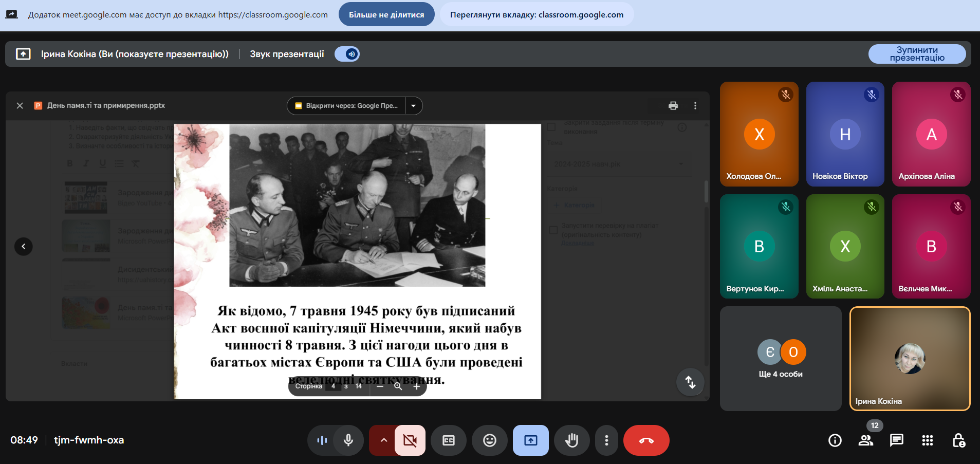
Task: Show the participants list icon
Action: [866, 440]
